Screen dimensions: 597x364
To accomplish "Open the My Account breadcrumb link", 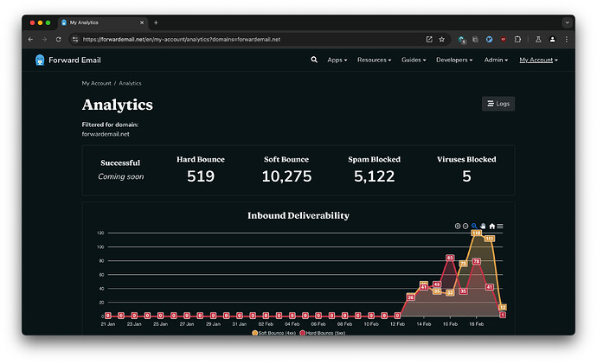I will click(x=96, y=83).
